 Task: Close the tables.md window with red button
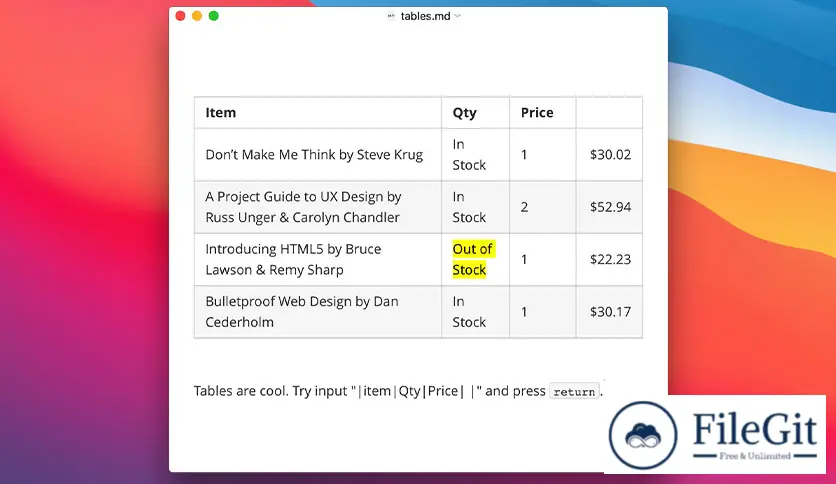tap(180, 16)
